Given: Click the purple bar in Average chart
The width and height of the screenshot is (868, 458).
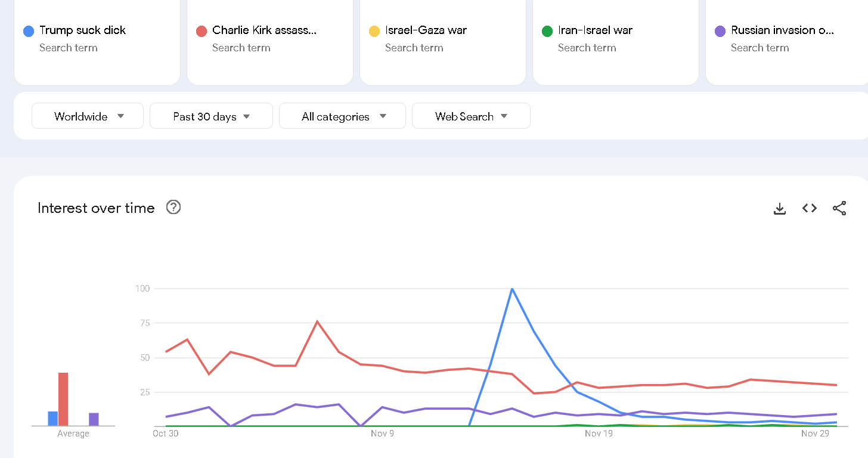Looking at the screenshot, I should [94, 419].
